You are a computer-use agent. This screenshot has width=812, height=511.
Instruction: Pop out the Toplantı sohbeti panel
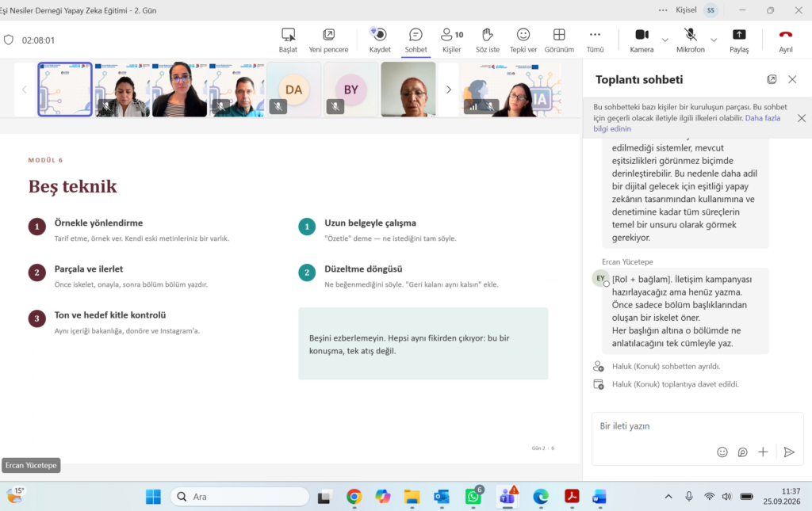(772, 79)
